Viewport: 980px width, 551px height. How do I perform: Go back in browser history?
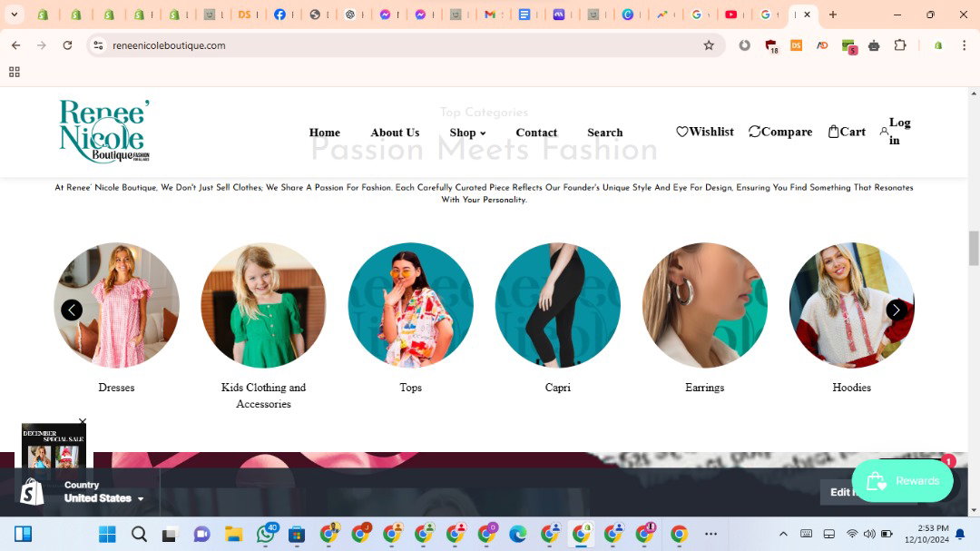pyautogui.click(x=16, y=45)
